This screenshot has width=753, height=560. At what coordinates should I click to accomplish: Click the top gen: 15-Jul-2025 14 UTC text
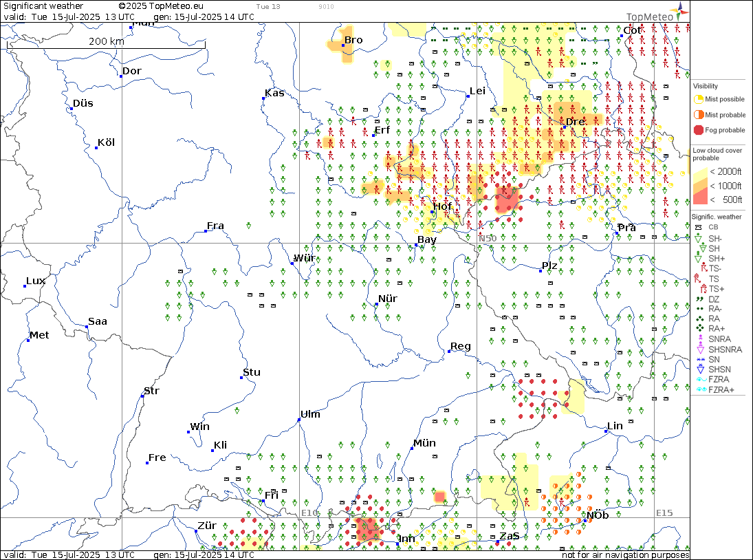204,17
